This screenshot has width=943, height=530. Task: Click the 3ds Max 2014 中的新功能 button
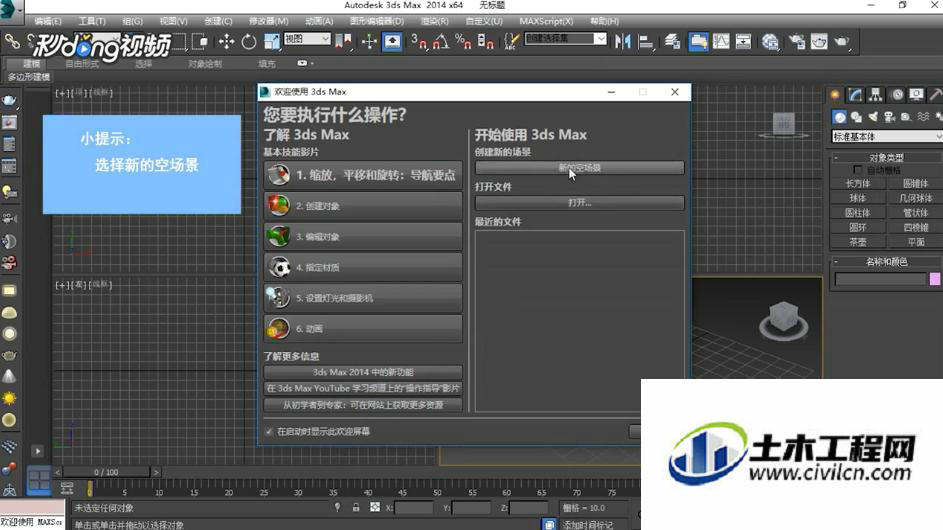(363, 372)
